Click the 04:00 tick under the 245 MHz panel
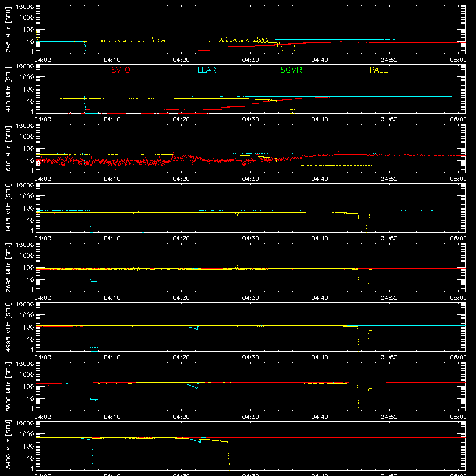Viewport: 476px width, 476px height. [43, 60]
